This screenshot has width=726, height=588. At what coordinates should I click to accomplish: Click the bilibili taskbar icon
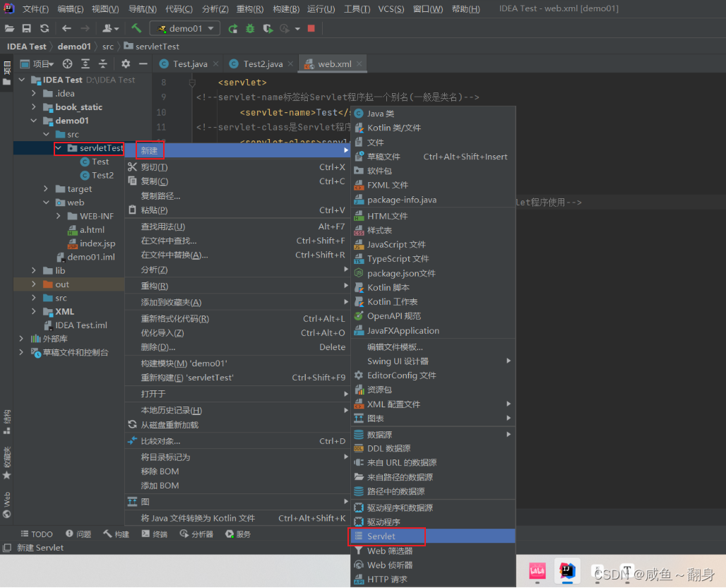click(x=537, y=571)
